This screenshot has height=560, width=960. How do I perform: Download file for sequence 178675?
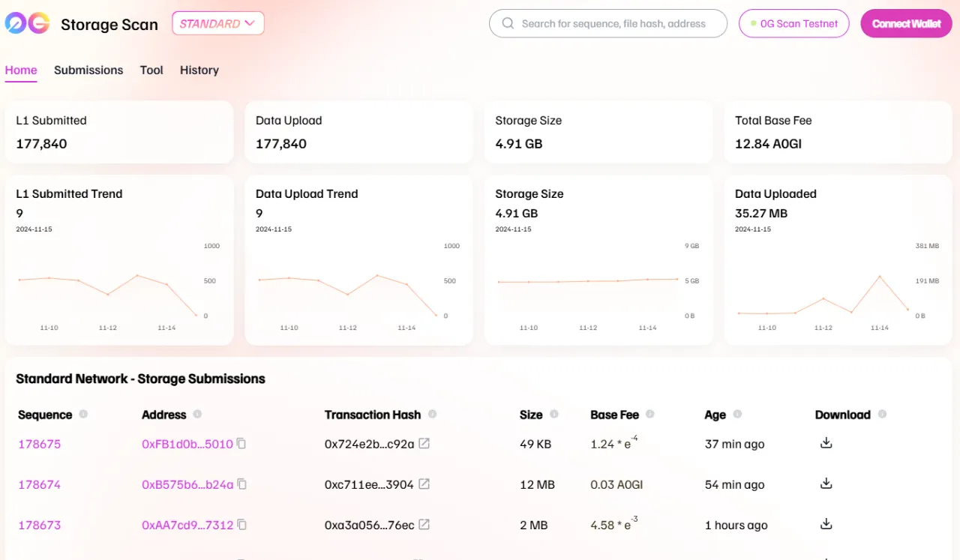826,443
